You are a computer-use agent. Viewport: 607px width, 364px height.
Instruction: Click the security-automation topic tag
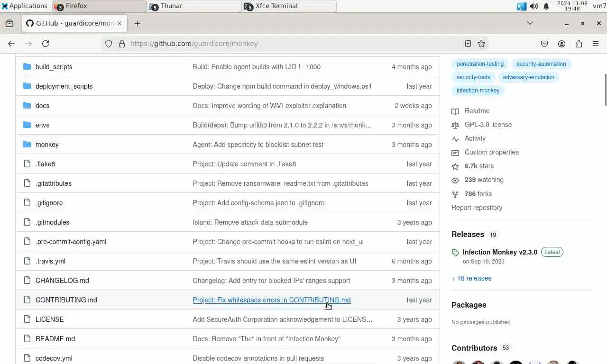click(x=541, y=64)
